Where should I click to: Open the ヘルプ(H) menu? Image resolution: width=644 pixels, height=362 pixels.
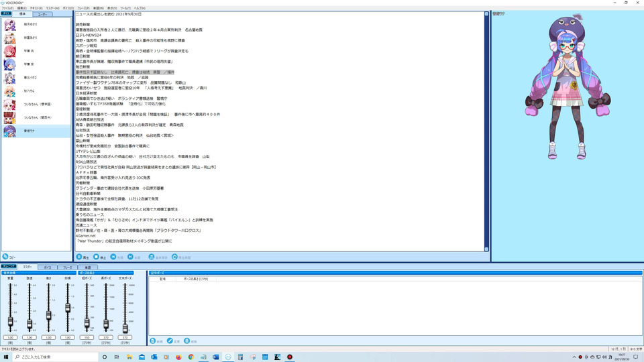point(140,8)
